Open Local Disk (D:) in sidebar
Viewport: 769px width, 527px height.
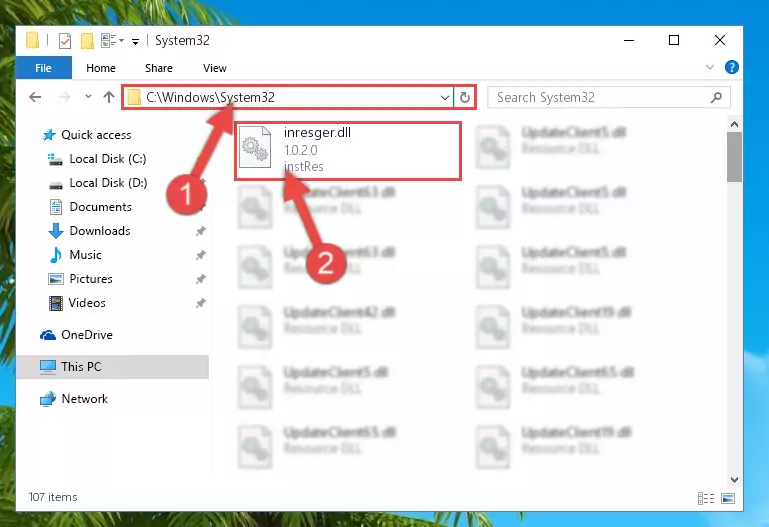pyautogui.click(x=108, y=183)
